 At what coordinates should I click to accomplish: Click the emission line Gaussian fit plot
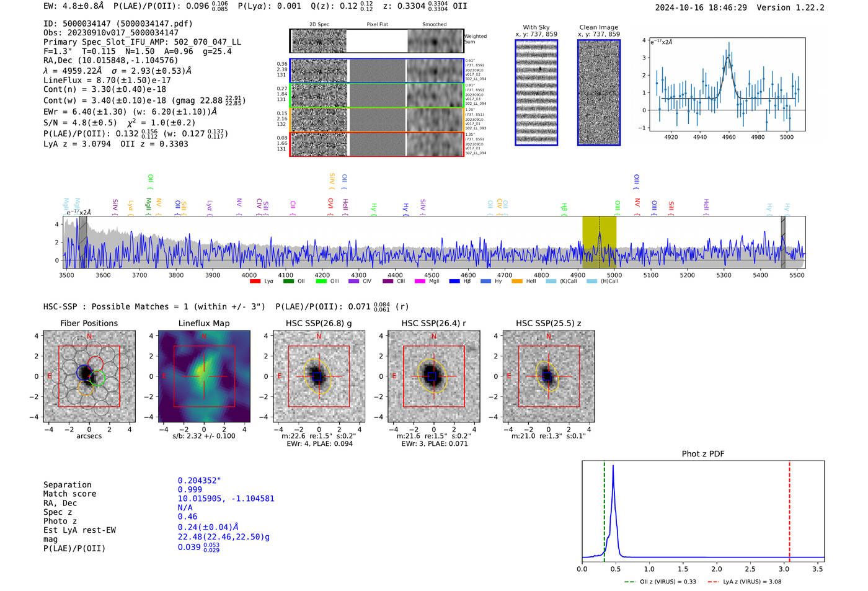click(727, 84)
